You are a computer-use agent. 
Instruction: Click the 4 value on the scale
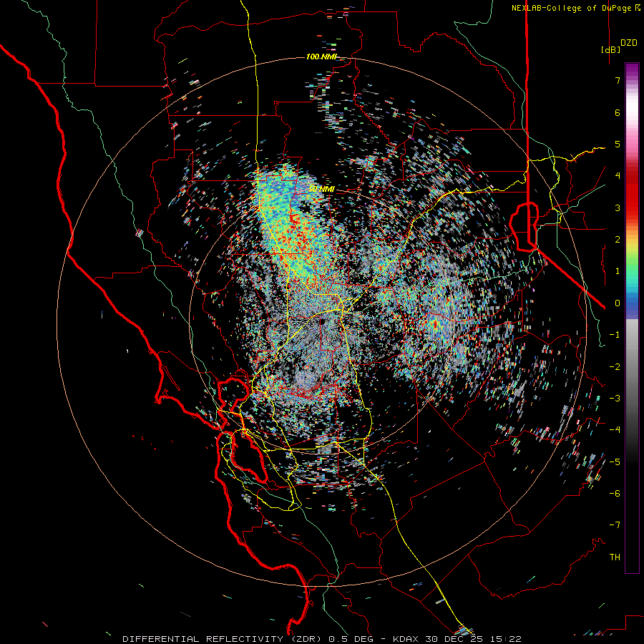click(x=618, y=176)
